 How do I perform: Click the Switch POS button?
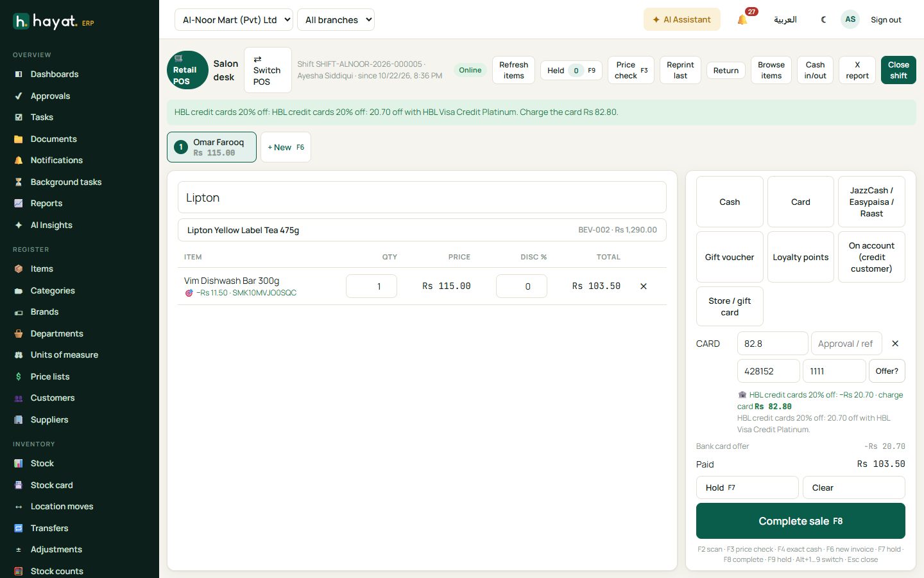pyautogui.click(x=268, y=70)
